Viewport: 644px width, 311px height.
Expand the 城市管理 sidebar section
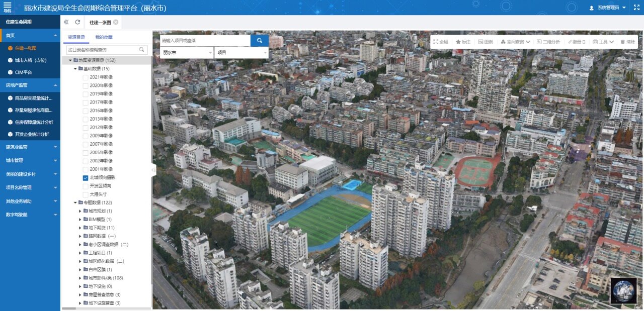click(30, 160)
